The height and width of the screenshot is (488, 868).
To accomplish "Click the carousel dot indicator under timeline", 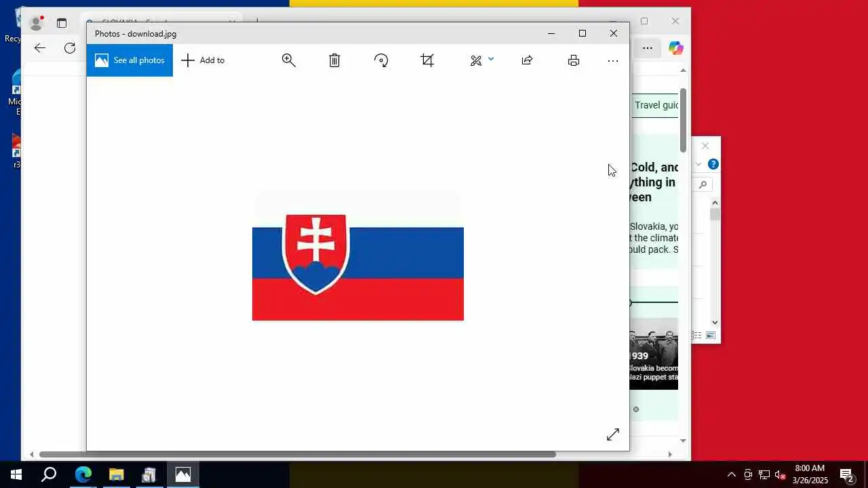I will pos(636,409).
